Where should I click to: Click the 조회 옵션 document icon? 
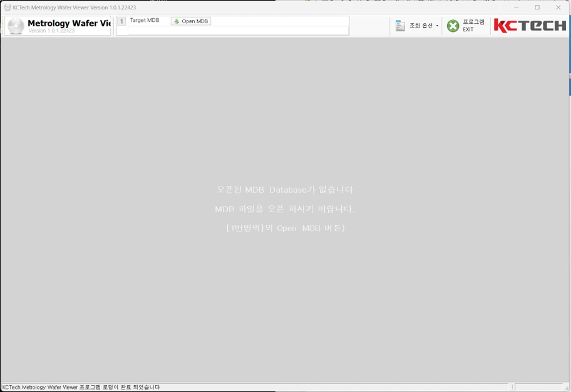[x=400, y=26]
